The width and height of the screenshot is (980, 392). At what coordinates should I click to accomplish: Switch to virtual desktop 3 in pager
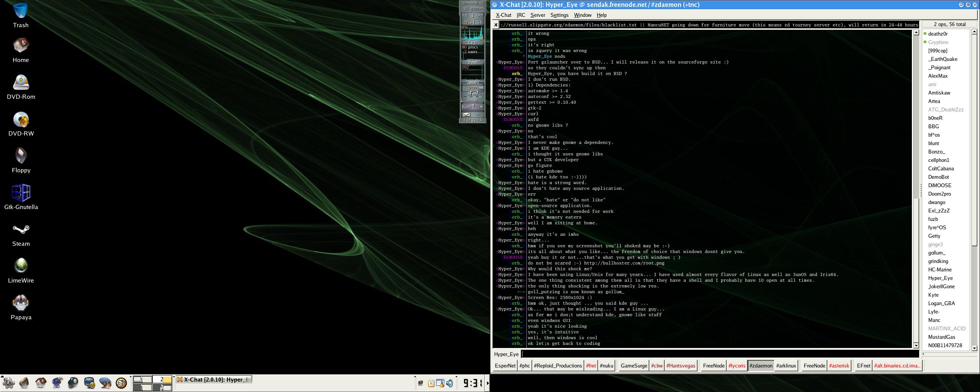click(x=142, y=387)
